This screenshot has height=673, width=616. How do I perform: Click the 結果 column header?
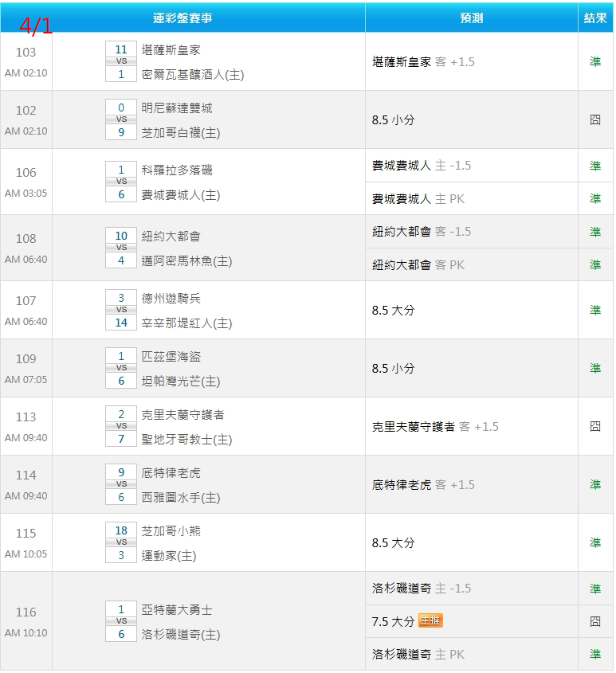click(595, 18)
